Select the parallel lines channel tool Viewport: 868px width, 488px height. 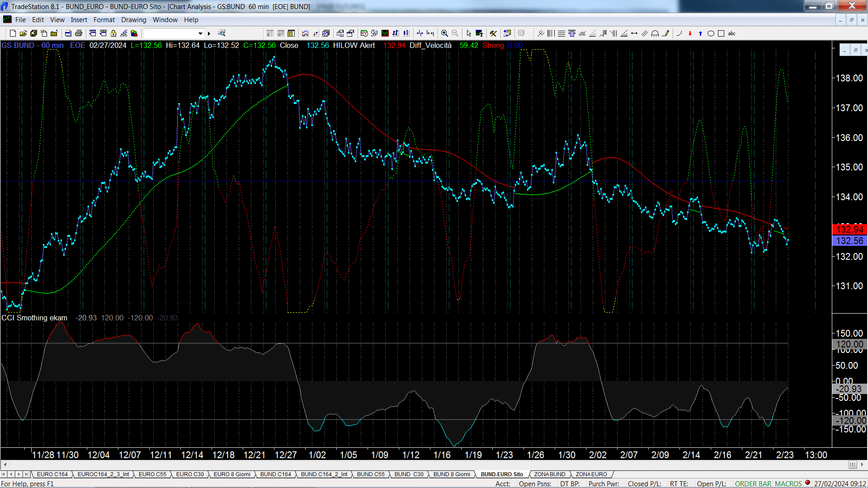(645, 33)
